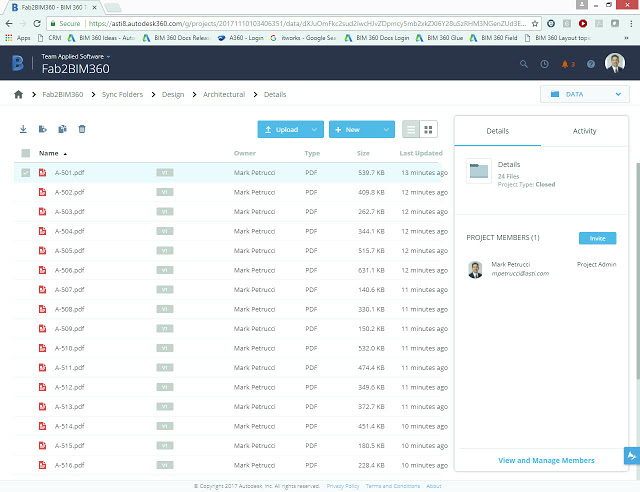Expand the New dropdown arrow
The image size is (640, 492).
point(386,129)
